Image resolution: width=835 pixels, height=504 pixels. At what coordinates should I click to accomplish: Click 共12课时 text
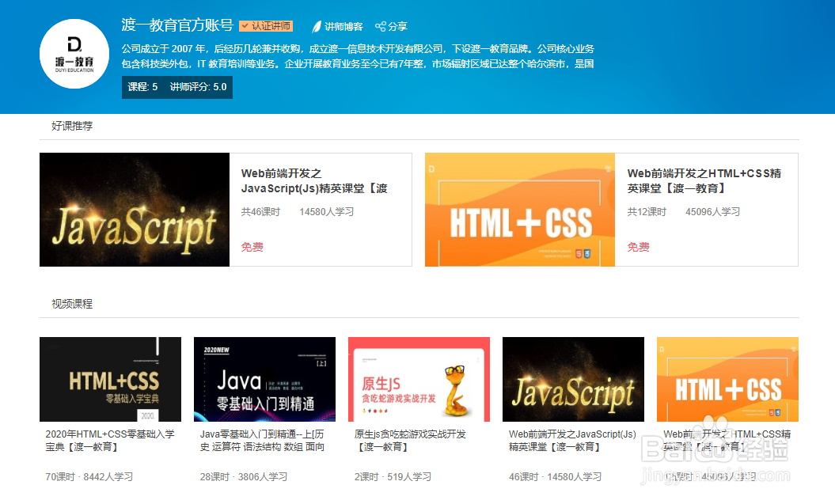pyautogui.click(x=647, y=212)
